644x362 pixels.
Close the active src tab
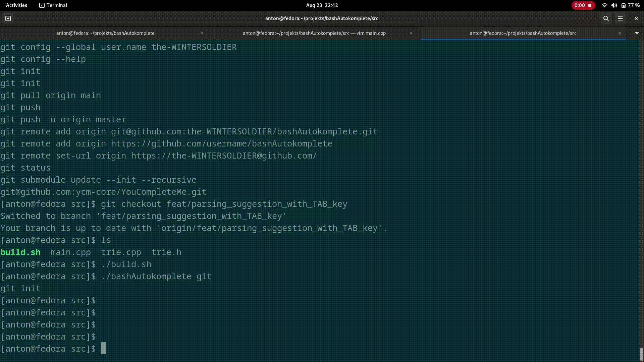click(x=620, y=33)
